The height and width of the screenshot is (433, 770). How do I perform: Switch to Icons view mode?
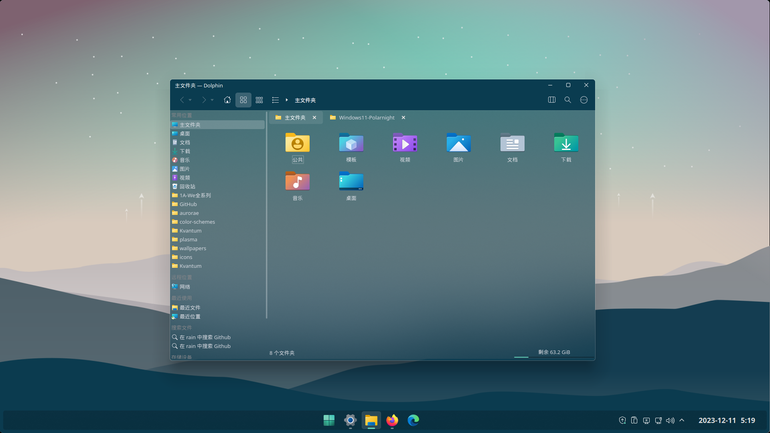243,100
